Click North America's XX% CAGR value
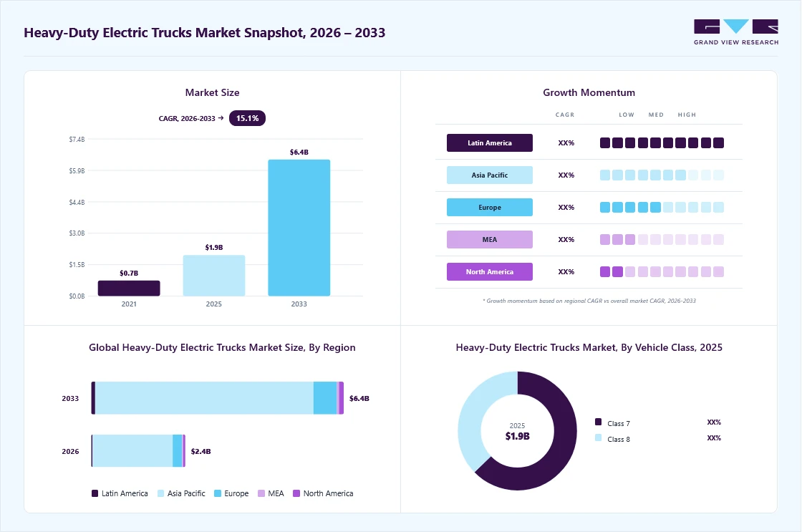The width and height of the screenshot is (802, 532). [x=566, y=271]
